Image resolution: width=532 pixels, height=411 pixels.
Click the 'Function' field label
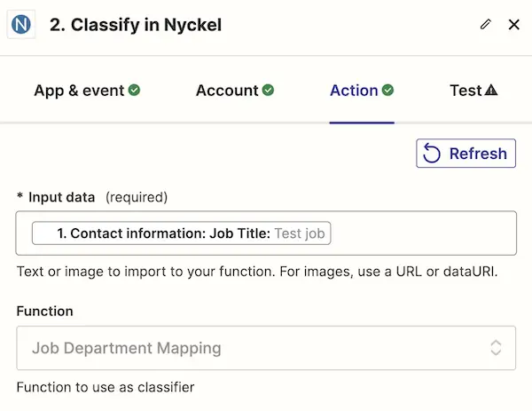pyautogui.click(x=45, y=312)
